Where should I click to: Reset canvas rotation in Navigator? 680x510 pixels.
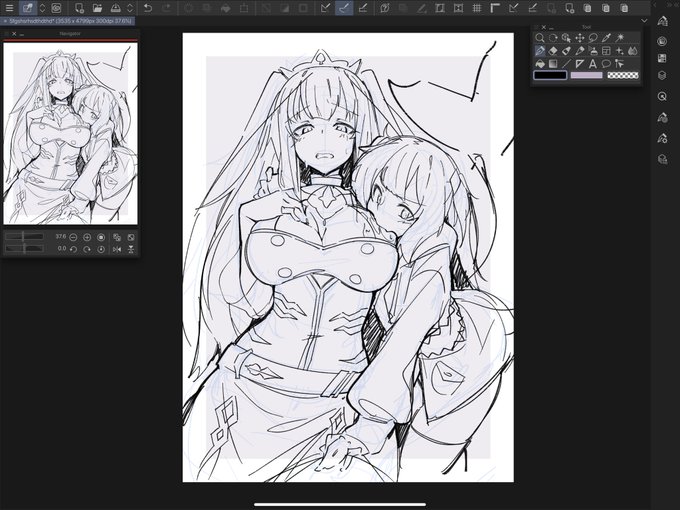pos(101,249)
